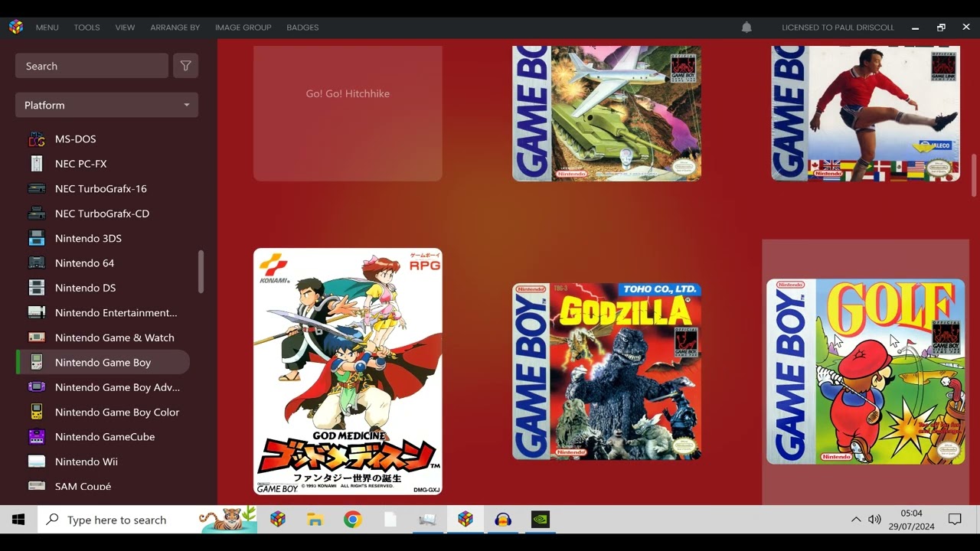This screenshot has height=551, width=980.
Task: Open the headphones app in the taskbar
Action: click(503, 520)
